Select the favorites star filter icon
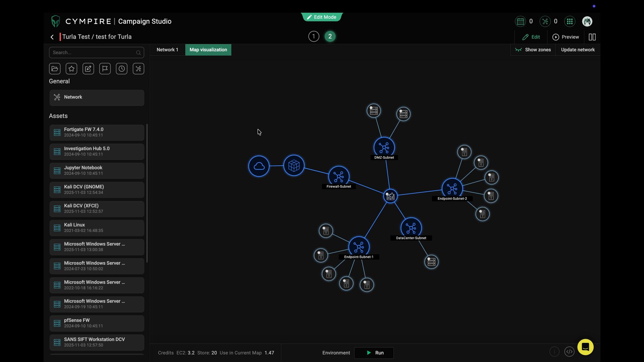This screenshot has width=644, height=362. [x=71, y=69]
